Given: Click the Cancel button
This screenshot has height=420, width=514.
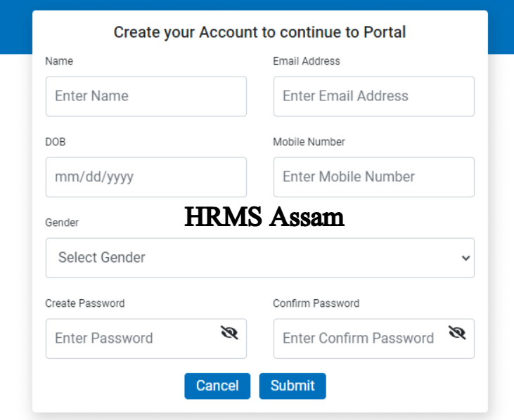Looking at the screenshot, I should pyautogui.click(x=217, y=386).
